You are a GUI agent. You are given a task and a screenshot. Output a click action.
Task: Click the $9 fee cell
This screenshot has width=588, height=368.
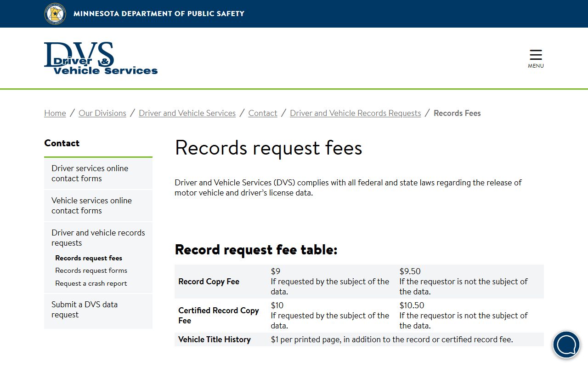[331, 282]
